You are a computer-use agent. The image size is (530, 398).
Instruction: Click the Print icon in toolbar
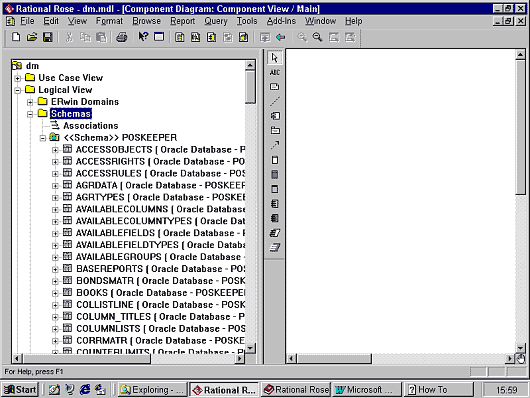[122, 37]
